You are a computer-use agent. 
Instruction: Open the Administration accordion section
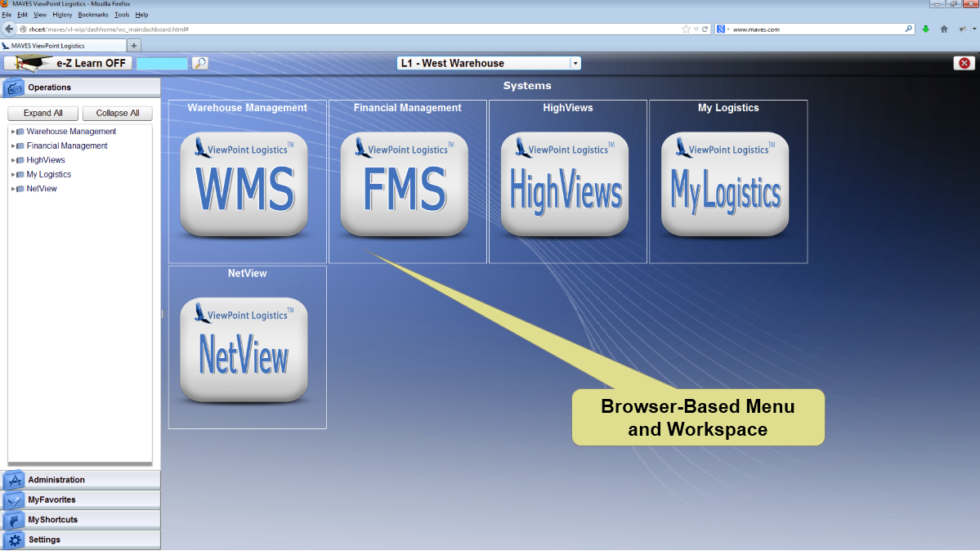[80, 480]
